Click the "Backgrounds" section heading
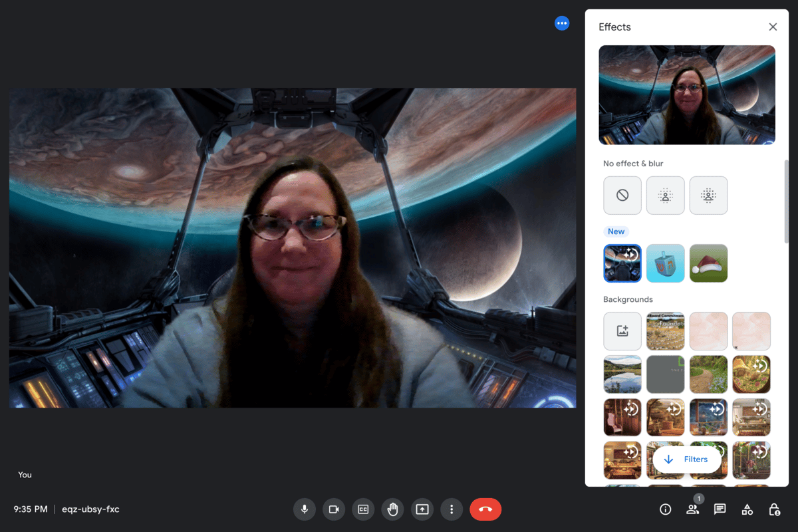 pos(628,299)
